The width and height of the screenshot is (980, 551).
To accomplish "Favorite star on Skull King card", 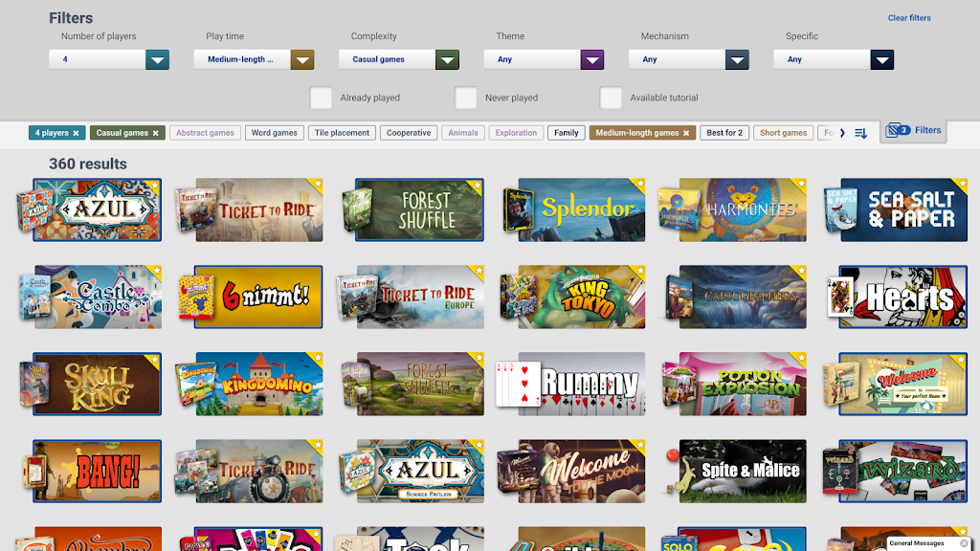I will 154,360.
